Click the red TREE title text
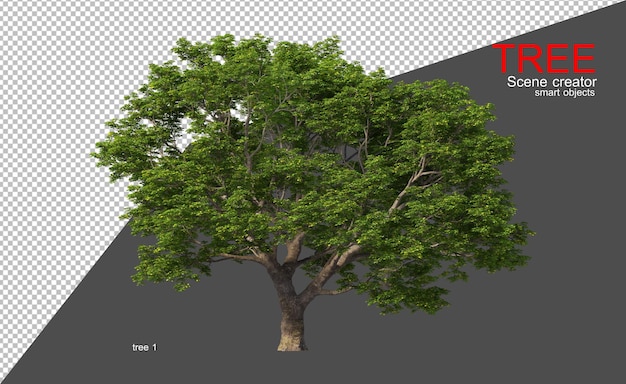This screenshot has height=384, width=626. point(544,58)
